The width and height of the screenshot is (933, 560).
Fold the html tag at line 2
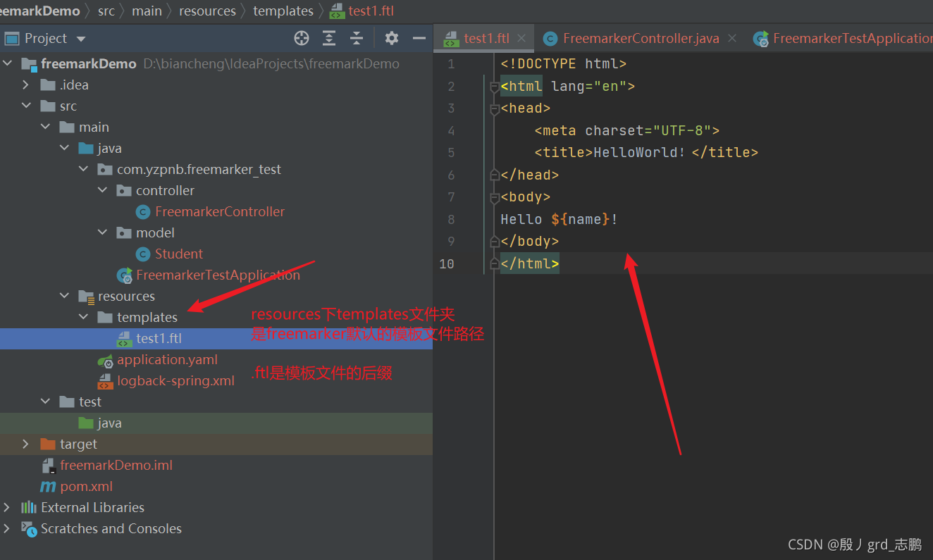pyautogui.click(x=494, y=87)
